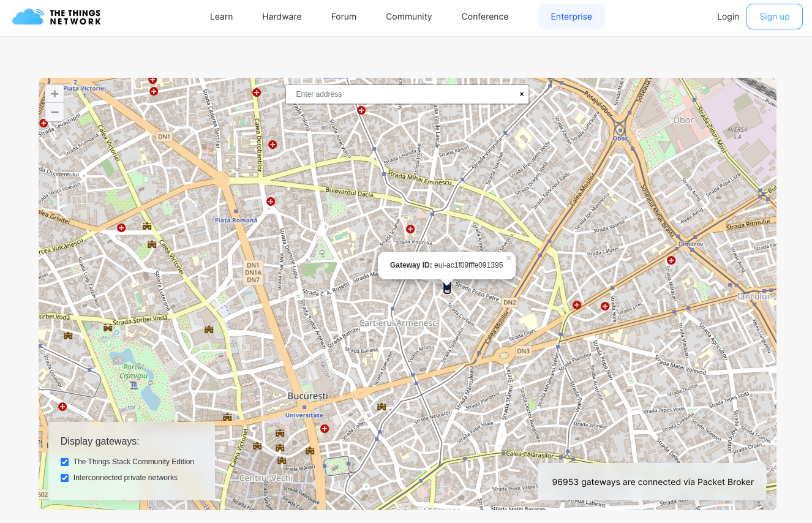Close the Gateway ID popup
Image resolution: width=812 pixels, height=523 pixels.
coord(508,258)
